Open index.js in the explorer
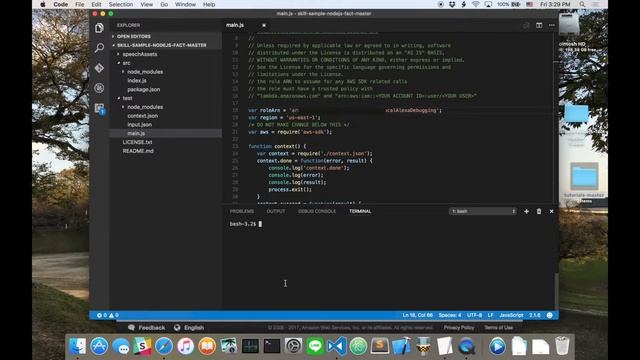640x360 pixels. click(x=137, y=80)
